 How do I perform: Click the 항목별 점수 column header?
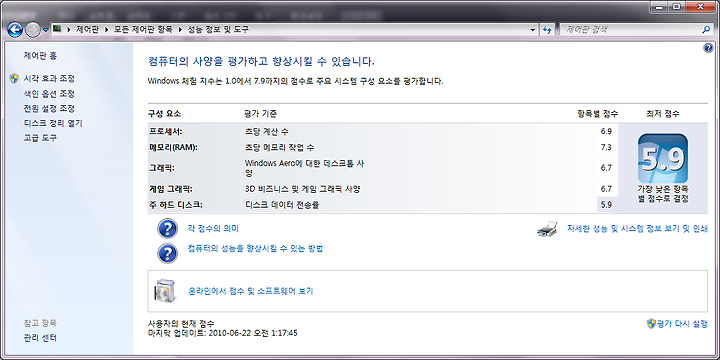pyautogui.click(x=597, y=113)
